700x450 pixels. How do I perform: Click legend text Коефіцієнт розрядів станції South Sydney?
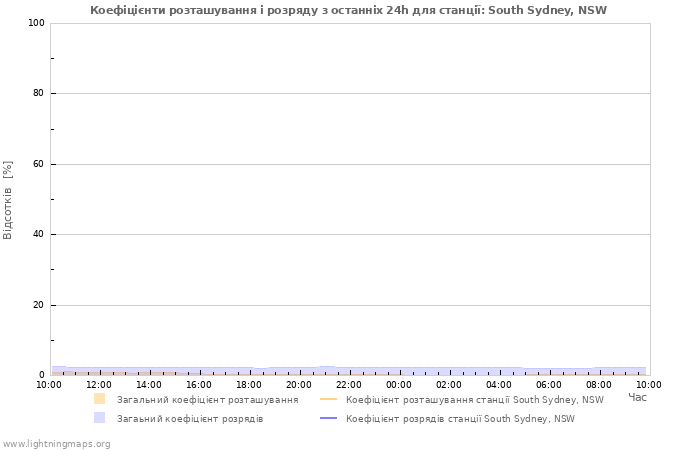pos(460,419)
